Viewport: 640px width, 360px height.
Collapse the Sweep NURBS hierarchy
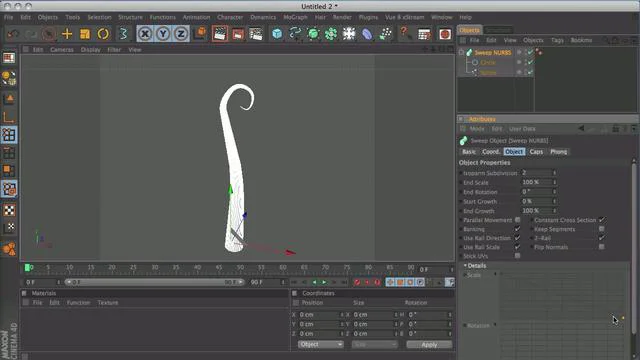[461, 53]
